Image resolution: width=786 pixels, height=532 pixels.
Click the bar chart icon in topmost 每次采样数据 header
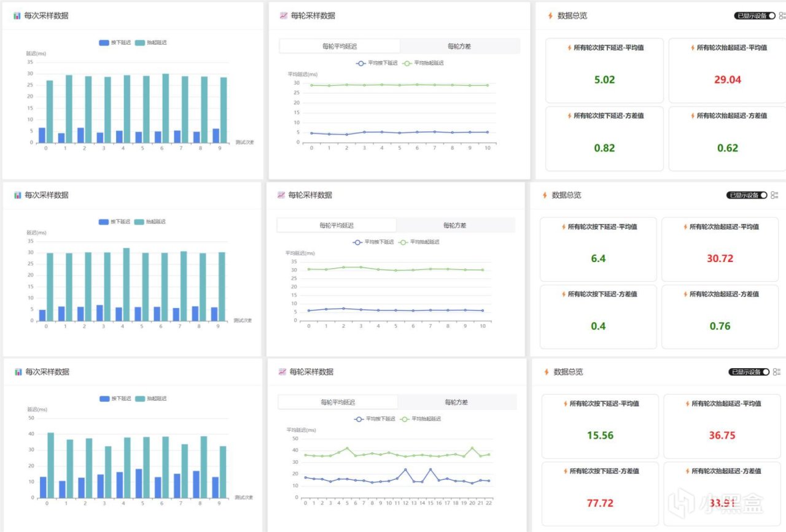(17, 16)
